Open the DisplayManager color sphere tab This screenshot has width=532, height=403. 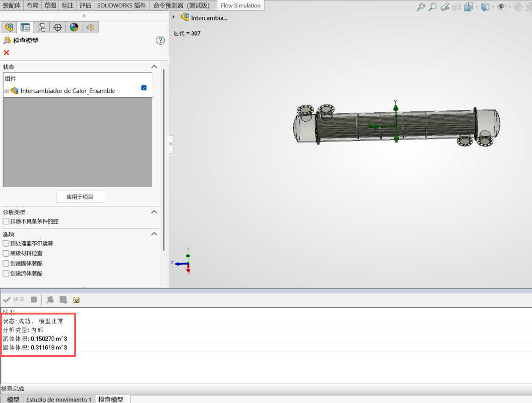74,27
